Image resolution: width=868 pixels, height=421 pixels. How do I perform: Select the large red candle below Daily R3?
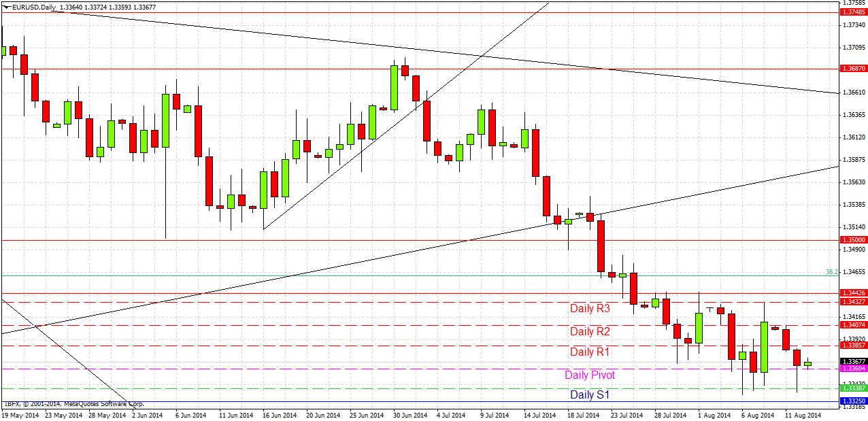[x=731, y=337]
